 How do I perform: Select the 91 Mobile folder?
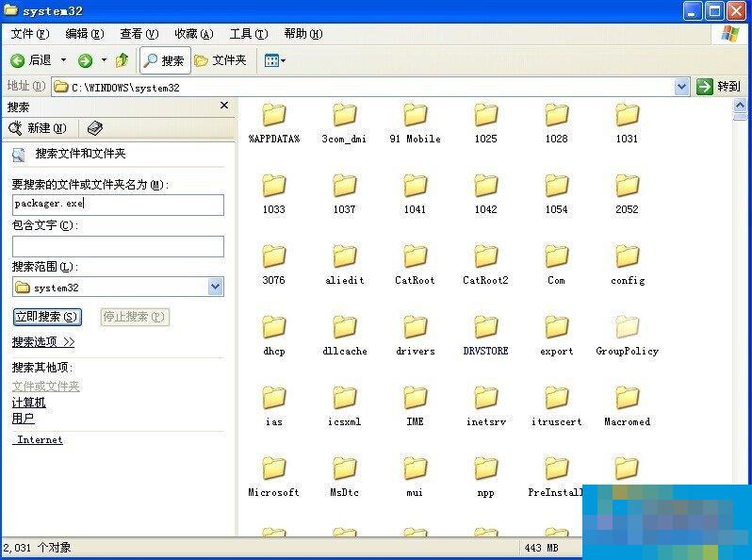click(415, 124)
